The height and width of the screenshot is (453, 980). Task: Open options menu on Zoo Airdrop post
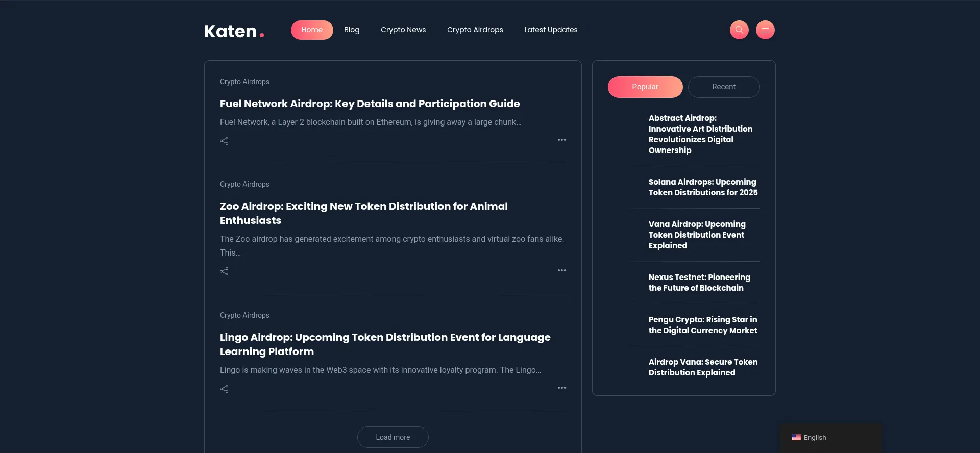click(x=561, y=270)
